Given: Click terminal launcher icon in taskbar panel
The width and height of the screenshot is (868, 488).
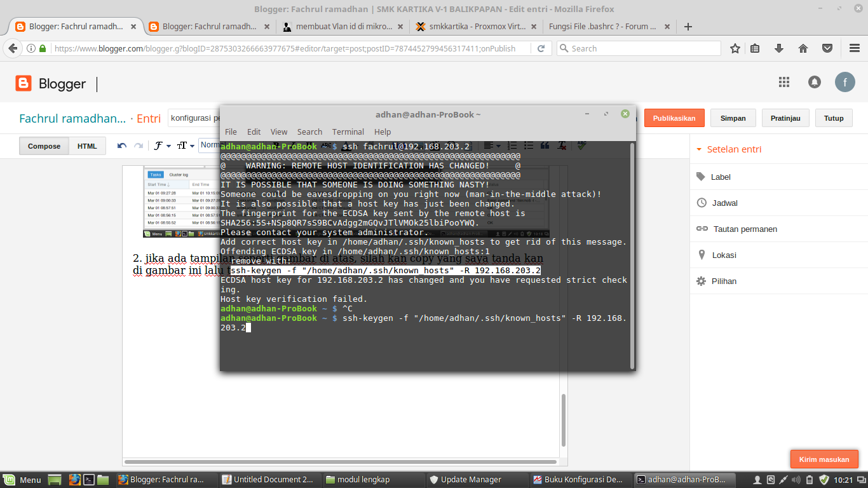Looking at the screenshot, I should point(90,480).
